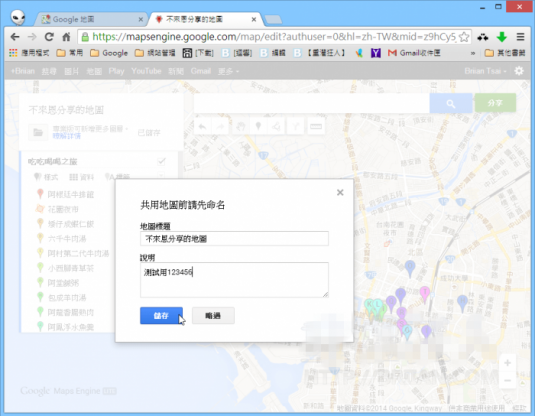Click the green download arrow extension icon
Screen dimensions: 535x416
(502, 37)
